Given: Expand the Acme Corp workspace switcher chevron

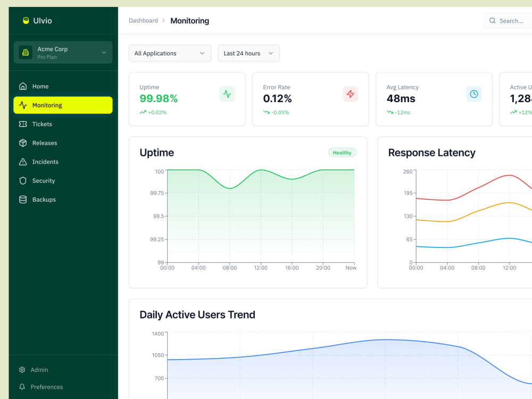Looking at the screenshot, I should (x=104, y=53).
